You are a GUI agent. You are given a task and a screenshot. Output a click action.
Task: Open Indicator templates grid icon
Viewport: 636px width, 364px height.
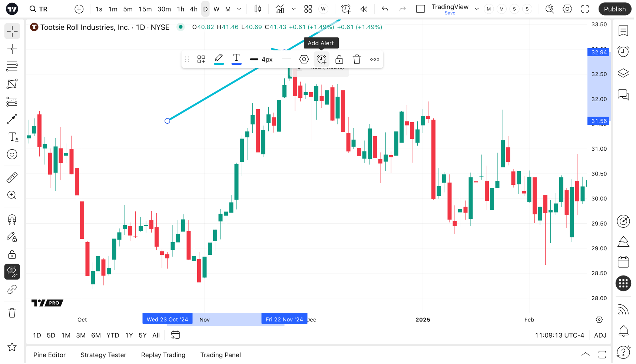pyautogui.click(x=308, y=9)
